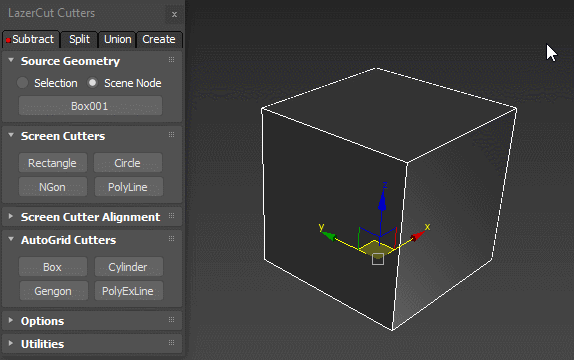Click the yellow XY plane gizmo handle
This screenshot has width=574, height=360.
tap(377, 249)
